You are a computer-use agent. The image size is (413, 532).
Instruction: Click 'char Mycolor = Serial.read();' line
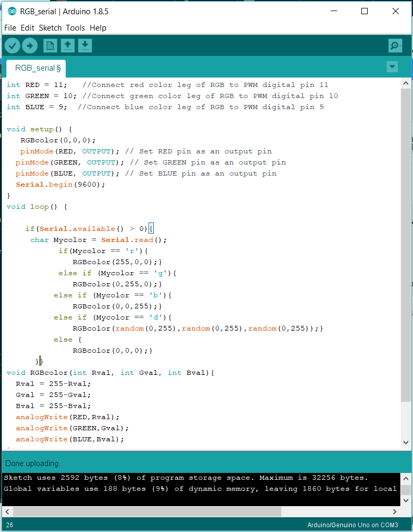99,240
